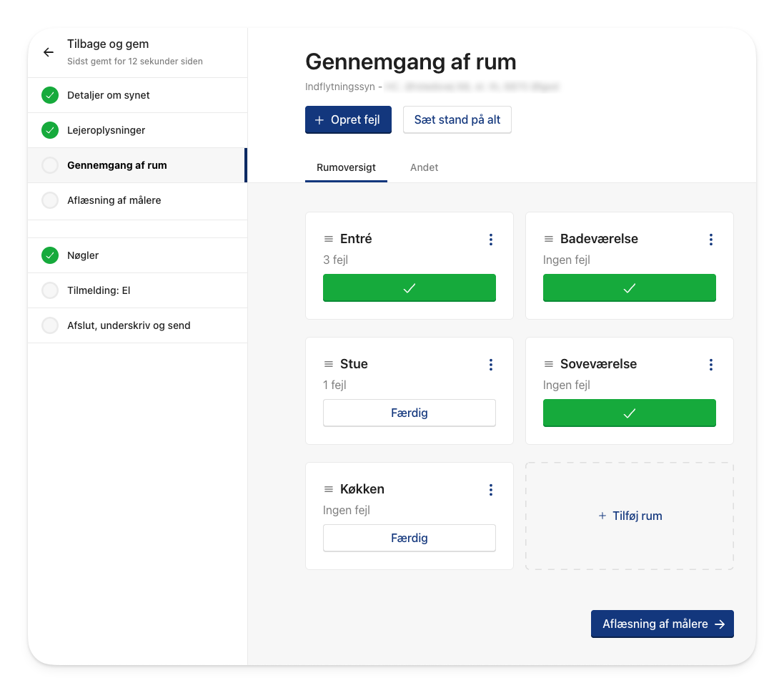This screenshot has width=784, height=693.
Task: Toggle the green done button for Entré
Action: (x=409, y=287)
